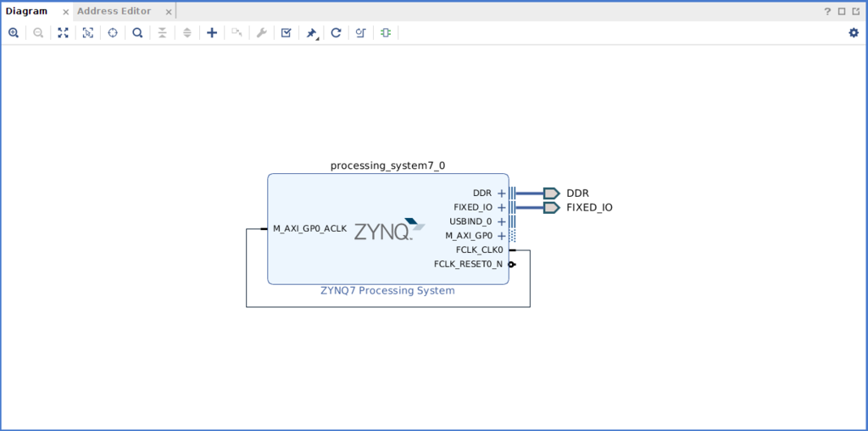Select the external DDR port symbol

(x=551, y=193)
